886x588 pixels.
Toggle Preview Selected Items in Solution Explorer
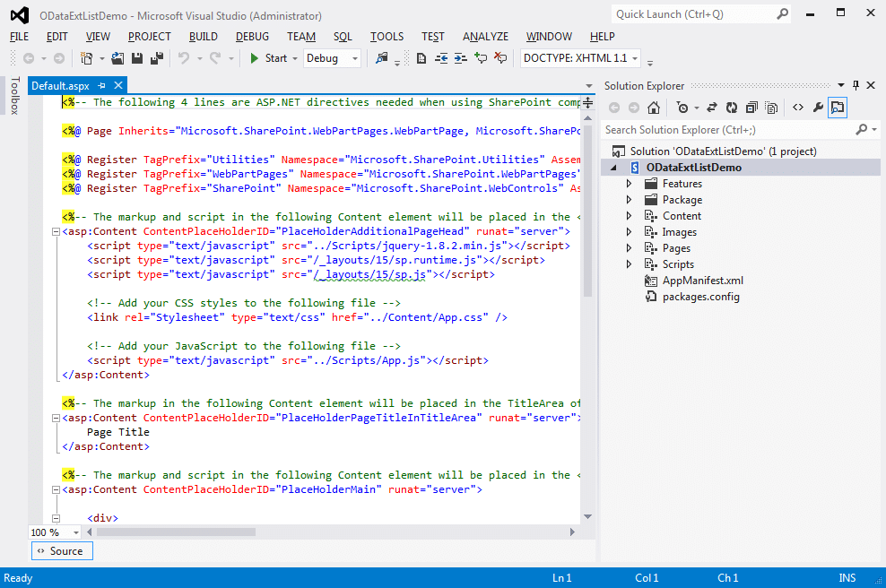coord(838,108)
